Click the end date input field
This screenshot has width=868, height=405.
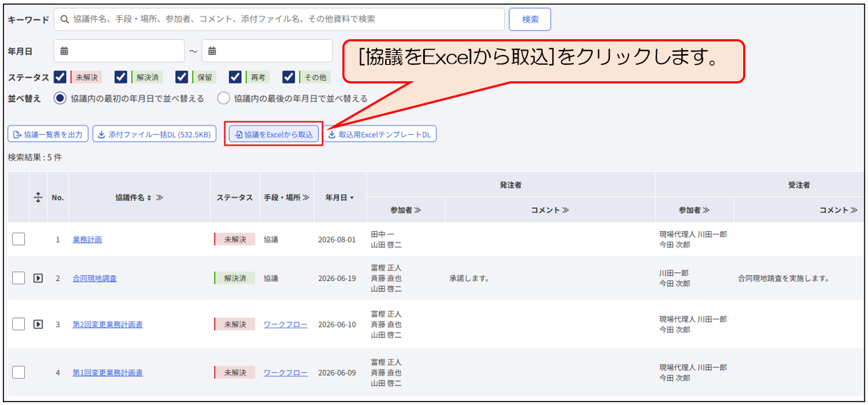click(267, 51)
